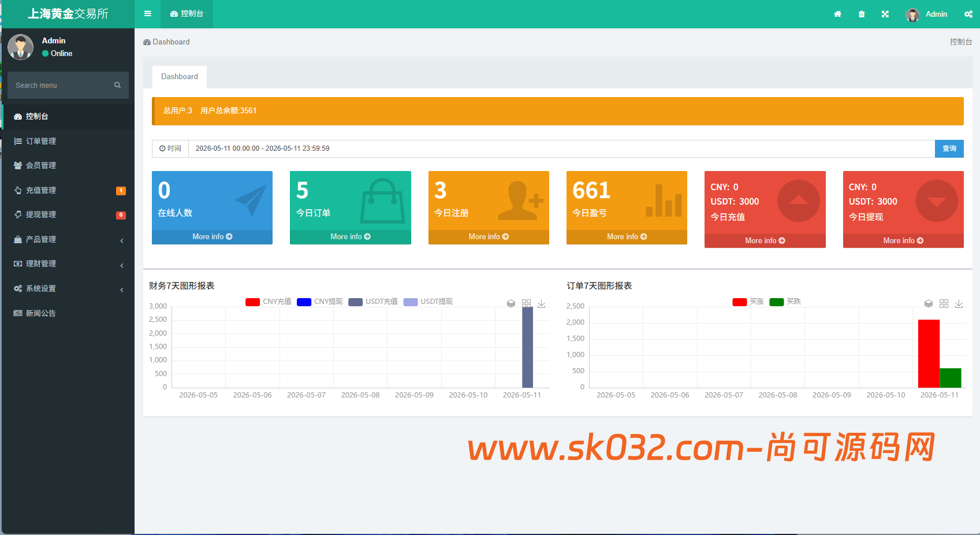The height and width of the screenshot is (535, 980).
Task: Toggle the USDT提现 legend swatch
Action: (411, 302)
